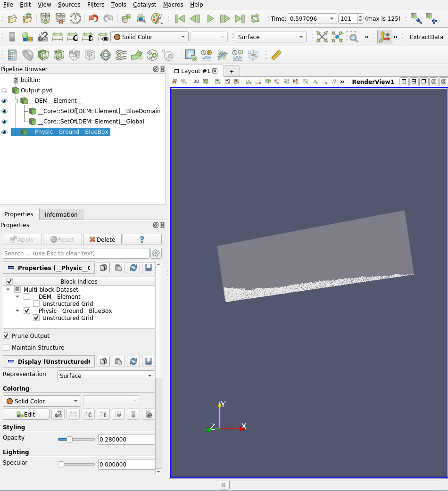This screenshot has height=491, width=448.
Task: Jump to the last frame
Action: [x=240, y=18]
